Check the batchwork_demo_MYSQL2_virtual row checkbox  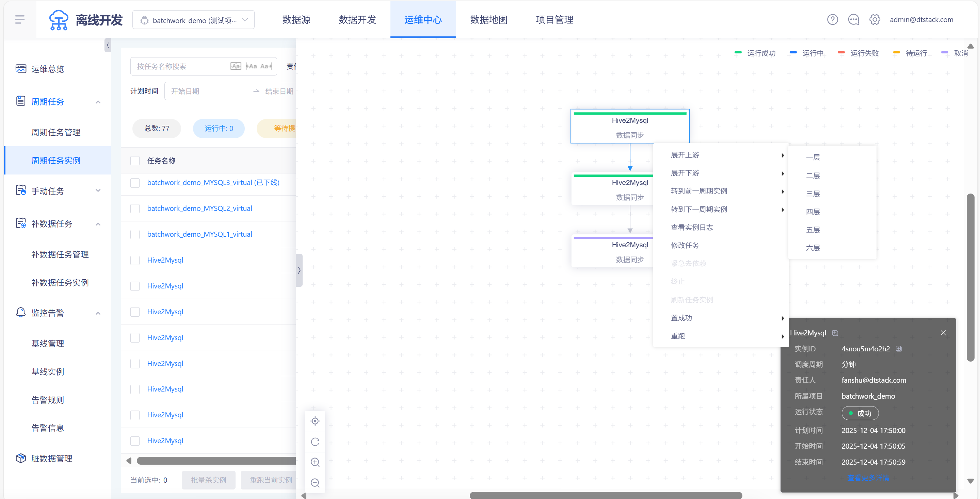[x=135, y=209]
